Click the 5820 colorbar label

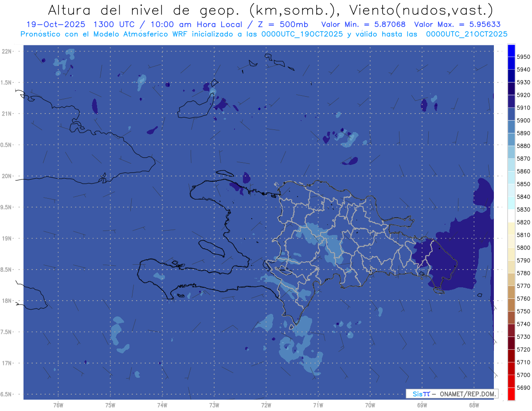tap(523, 222)
